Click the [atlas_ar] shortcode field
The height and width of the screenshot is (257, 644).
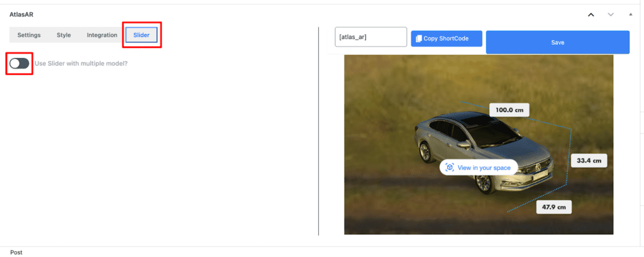371,37
